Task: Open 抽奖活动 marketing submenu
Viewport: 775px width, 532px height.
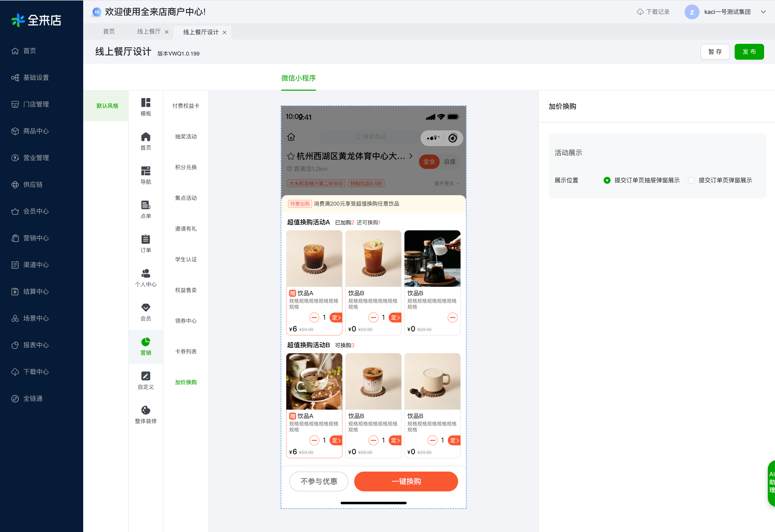Action: coord(186,136)
